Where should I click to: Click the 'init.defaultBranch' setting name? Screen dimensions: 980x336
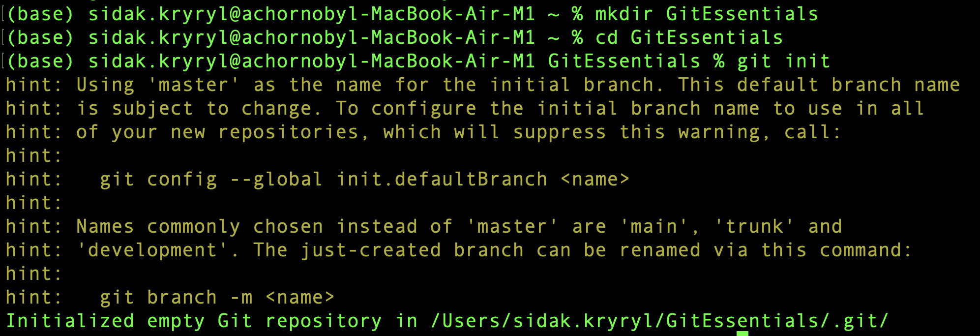(441, 180)
